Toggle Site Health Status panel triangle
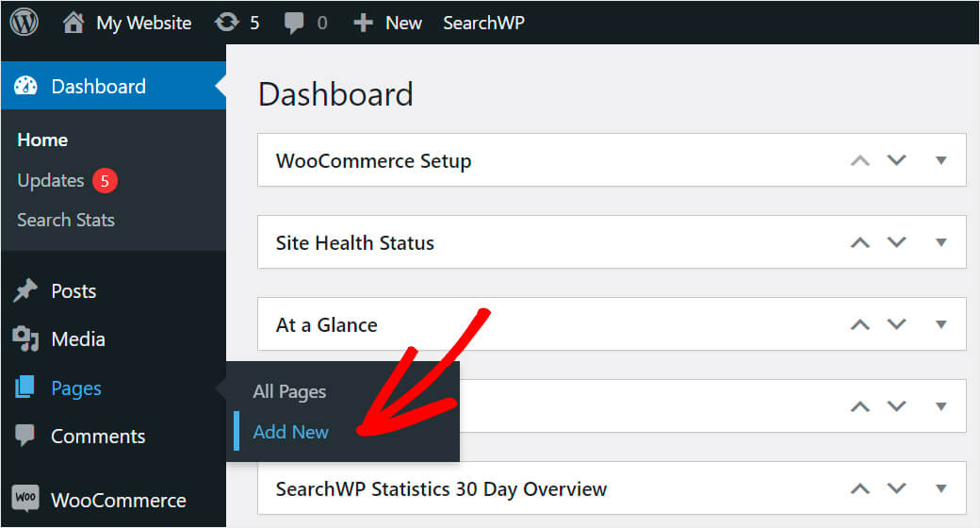This screenshot has width=980, height=528. click(940, 242)
